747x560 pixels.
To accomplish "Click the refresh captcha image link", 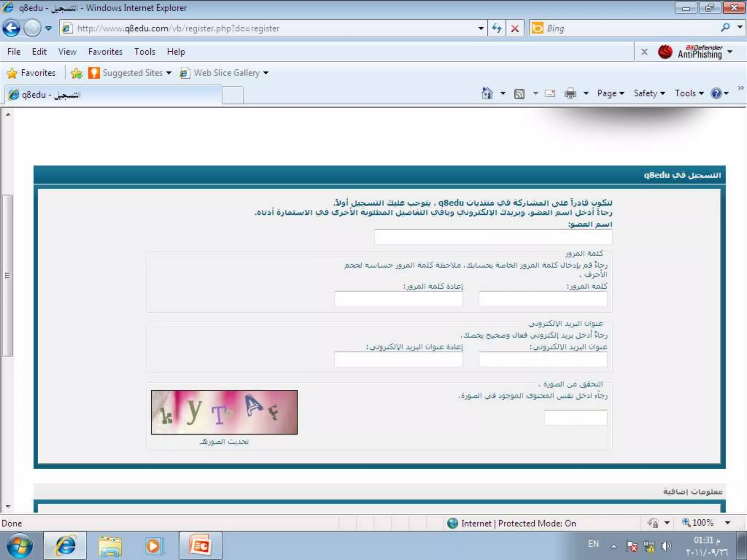I will point(224,442).
